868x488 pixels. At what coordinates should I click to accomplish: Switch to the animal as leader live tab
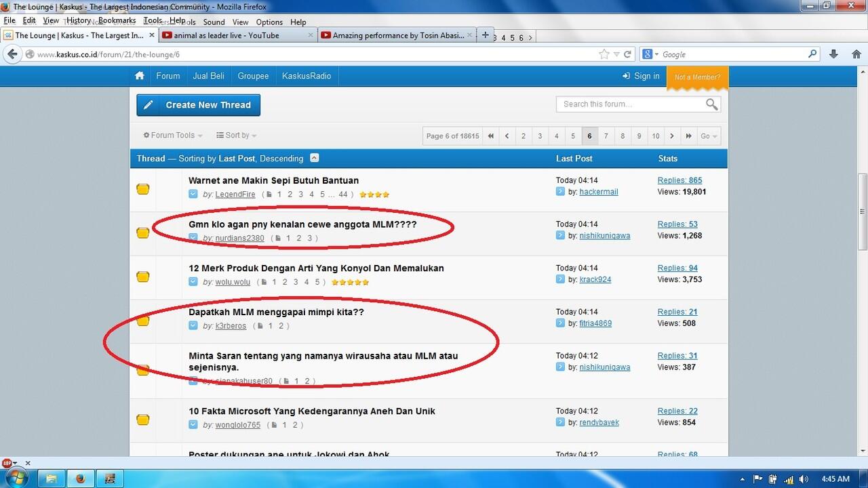tap(237, 35)
